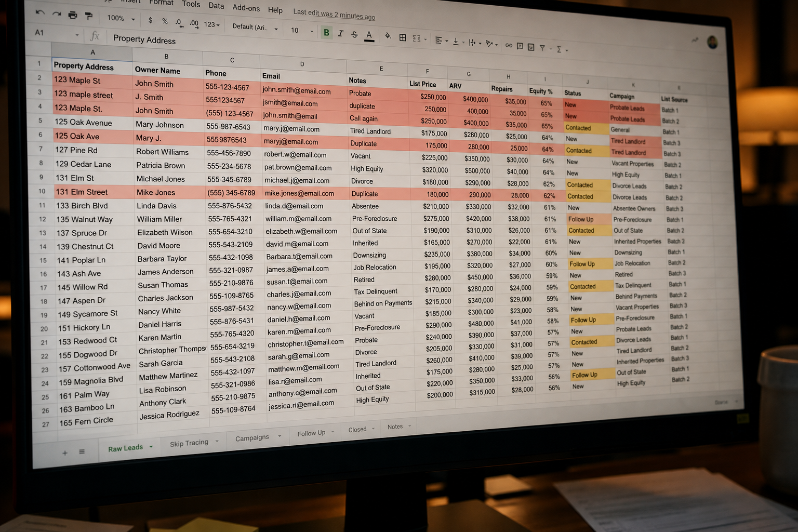Open the font size 10 dropdown
798x532 pixels.
pyautogui.click(x=302, y=31)
